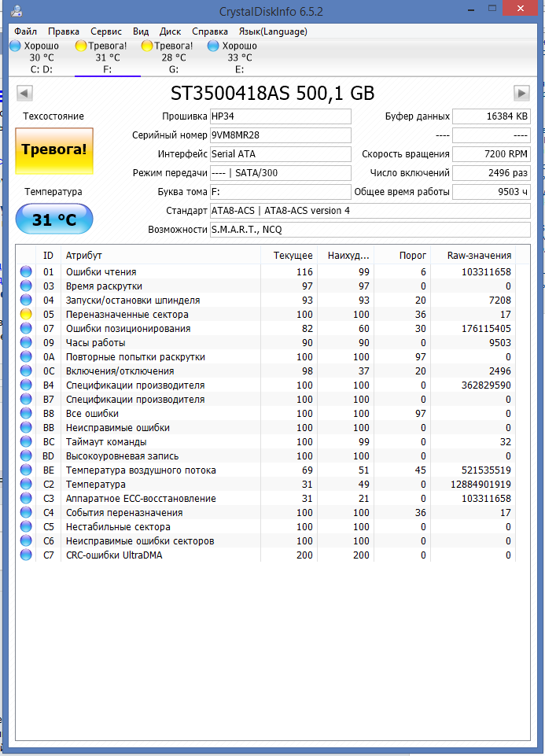Viewport: 545px width, 756px height.
Task: Click status orb for B4 Спецификации производителя
Action: click(26, 385)
